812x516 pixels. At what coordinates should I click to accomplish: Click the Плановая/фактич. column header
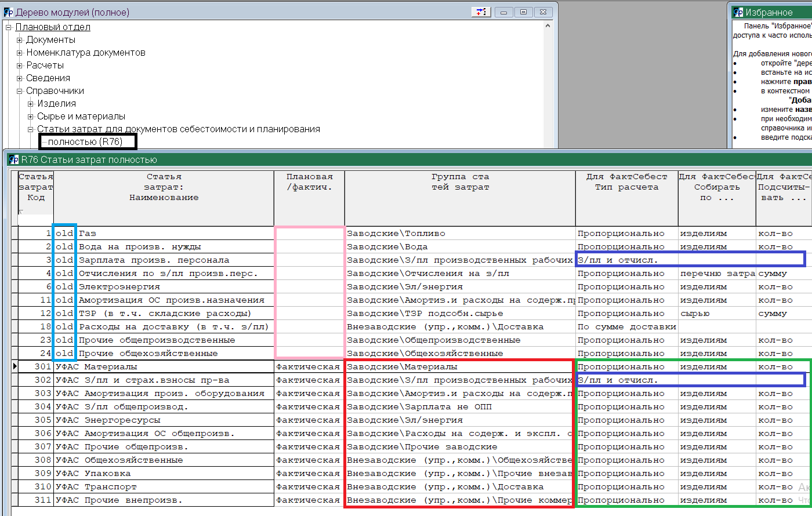(309, 182)
